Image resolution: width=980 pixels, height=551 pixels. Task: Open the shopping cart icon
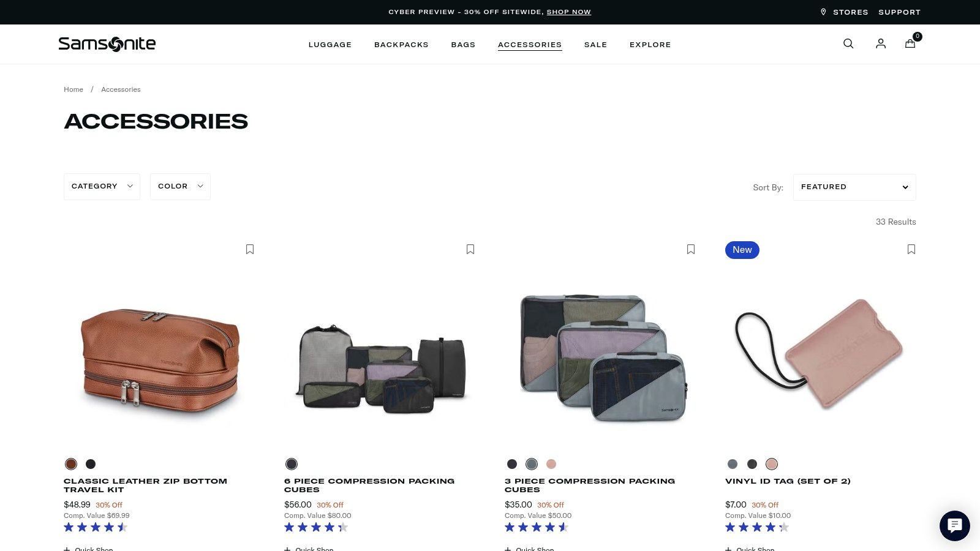pos(910,43)
